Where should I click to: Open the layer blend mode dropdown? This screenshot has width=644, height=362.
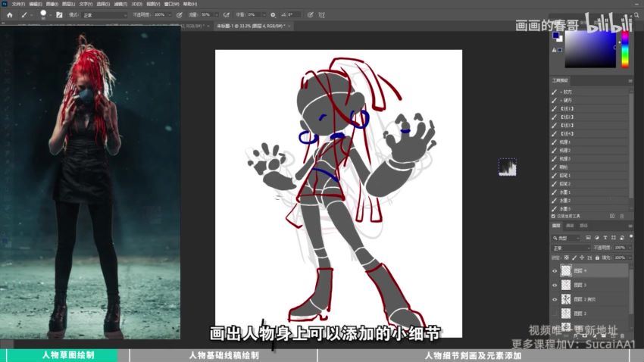tap(571, 248)
